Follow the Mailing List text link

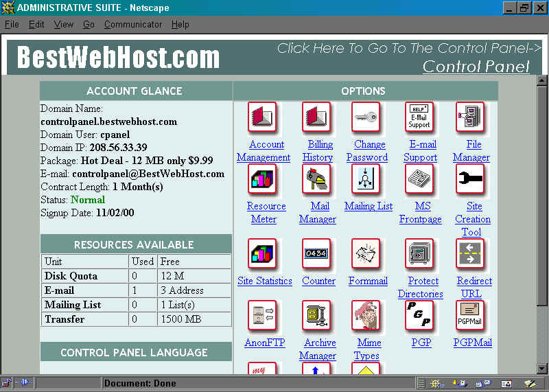369,206
